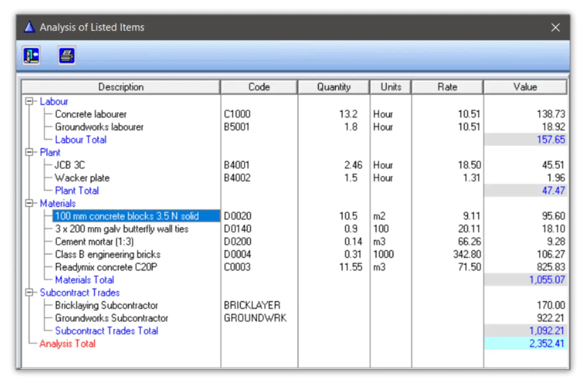Select 100 mm concrete blocks 3.5 N solid

[x=127, y=216]
